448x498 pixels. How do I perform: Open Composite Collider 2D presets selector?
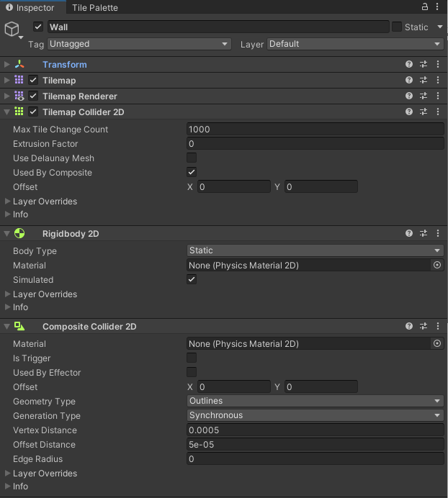click(x=424, y=326)
